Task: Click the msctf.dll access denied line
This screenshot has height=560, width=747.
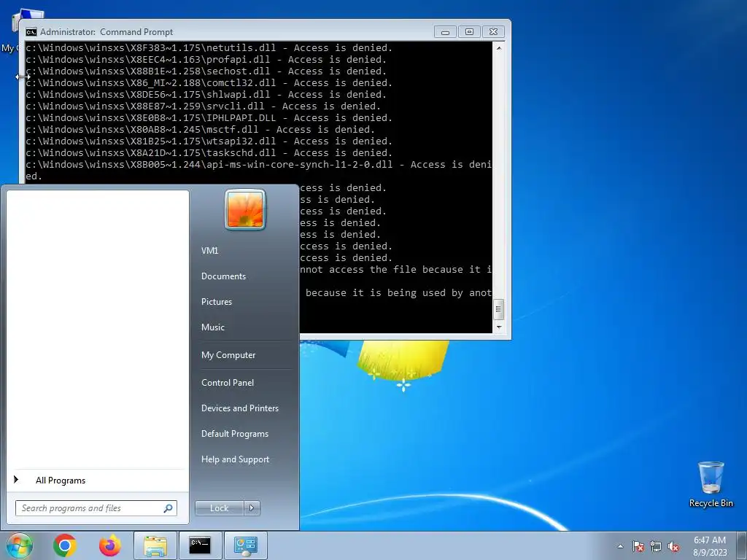Action: [200, 130]
